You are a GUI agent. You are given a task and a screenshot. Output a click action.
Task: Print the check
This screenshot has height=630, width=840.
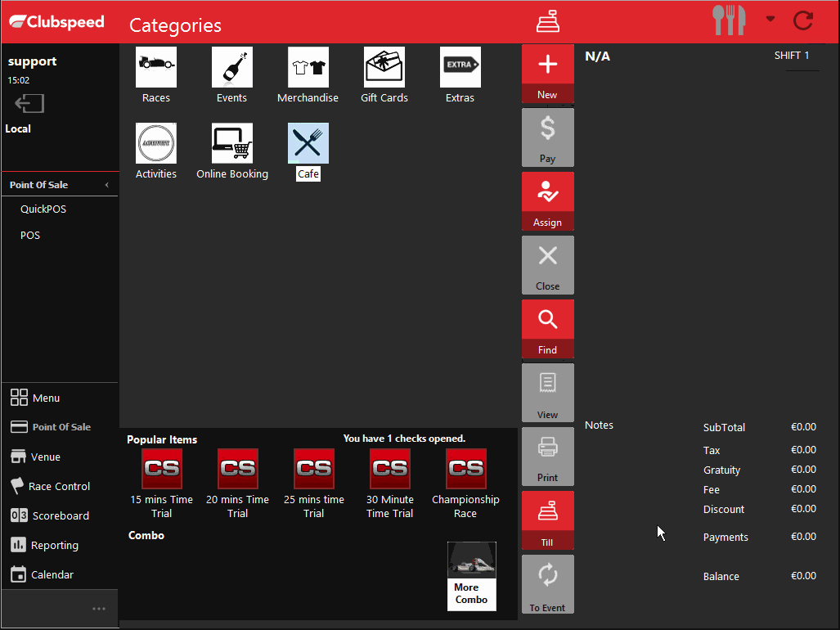pos(547,456)
